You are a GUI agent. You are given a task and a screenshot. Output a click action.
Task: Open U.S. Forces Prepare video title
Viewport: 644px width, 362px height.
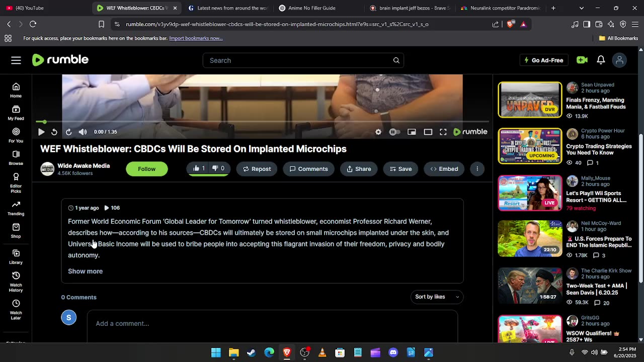pyautogui.click(x=599, y=242)
